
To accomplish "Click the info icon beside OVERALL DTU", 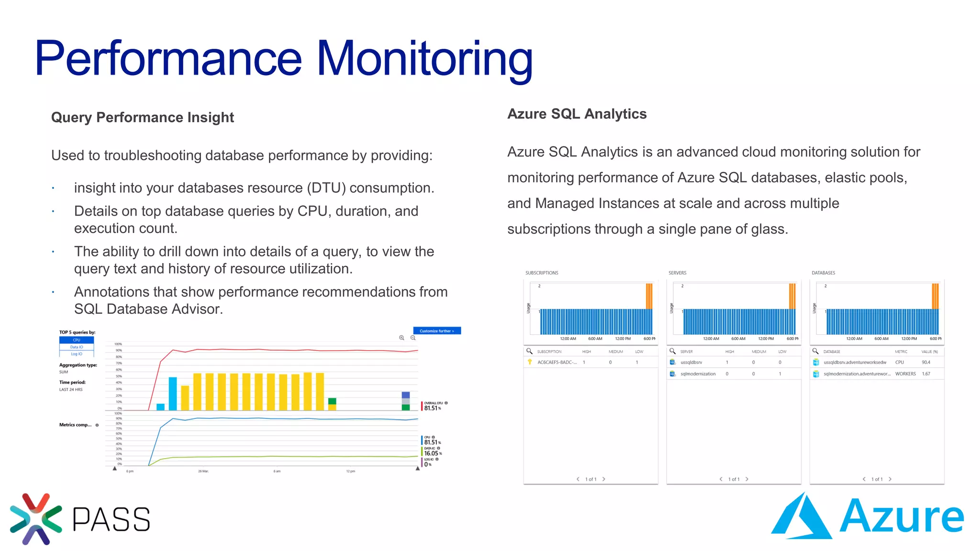I will pyautogui.click(x=446, y=403).
